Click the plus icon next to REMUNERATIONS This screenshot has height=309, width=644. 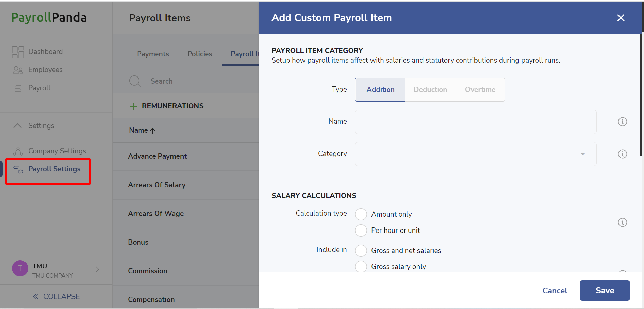[x=133, y=106]
